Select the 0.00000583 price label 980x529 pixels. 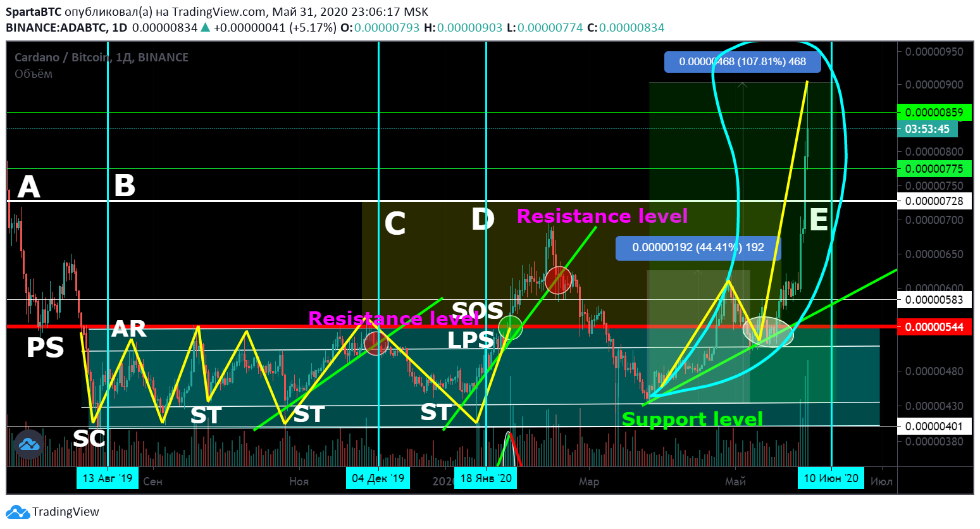[x=934, y=299]
